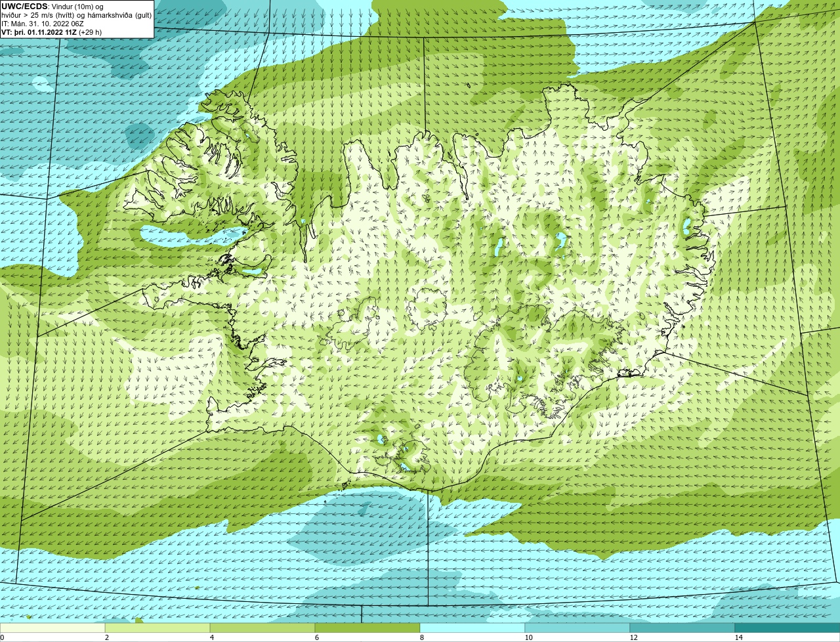
Task: Click the '(+29 h)' forecast offset text
Action: coord(90,32)
